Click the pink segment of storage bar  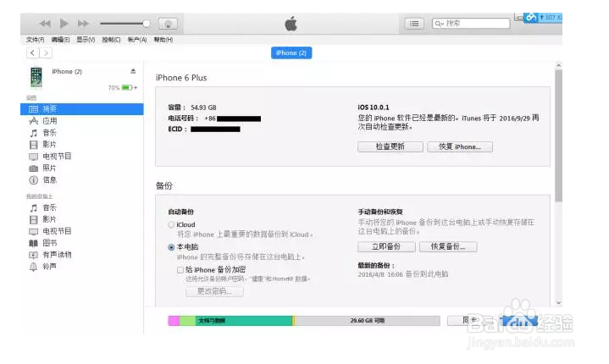tap(174, 321)
